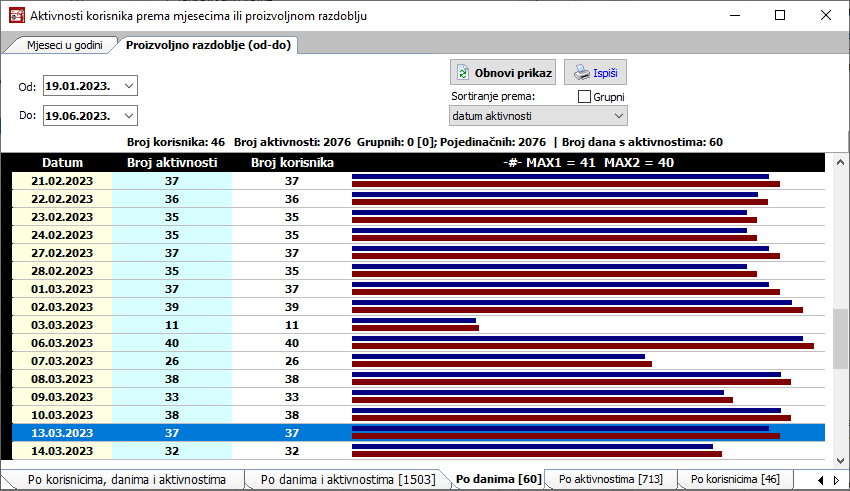Viewport: 850px width, 491px height.
Task: Open the Od date dropdown
Action: 128,87
